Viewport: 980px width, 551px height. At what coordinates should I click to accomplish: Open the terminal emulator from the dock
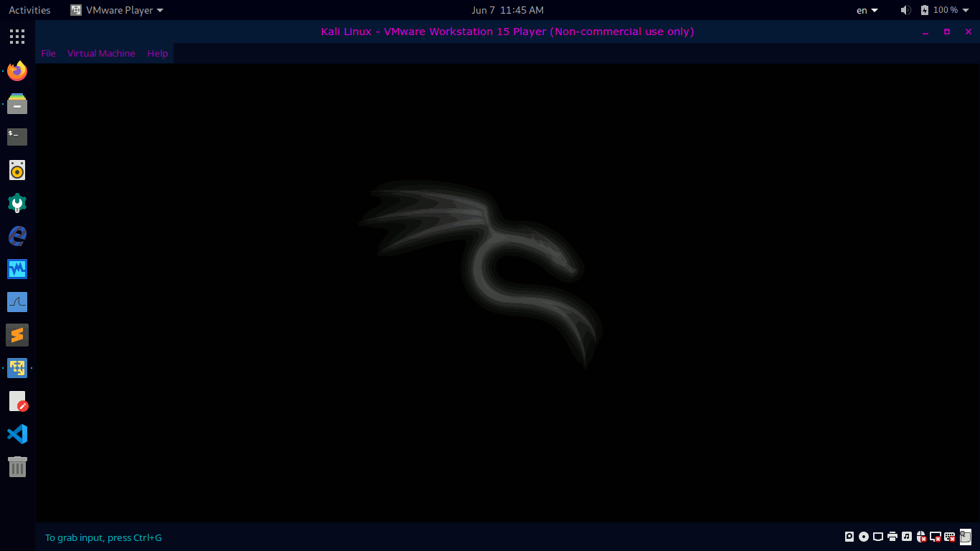point(17,136)
